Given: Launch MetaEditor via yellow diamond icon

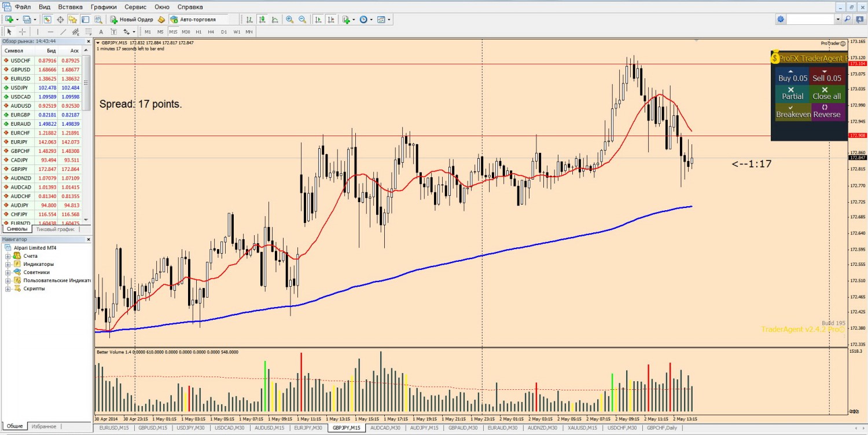Looking at the screenshot, I should coord(161,19).
